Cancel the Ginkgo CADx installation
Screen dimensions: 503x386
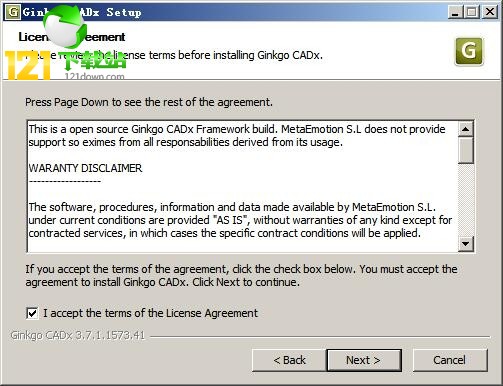click(450, 360)
